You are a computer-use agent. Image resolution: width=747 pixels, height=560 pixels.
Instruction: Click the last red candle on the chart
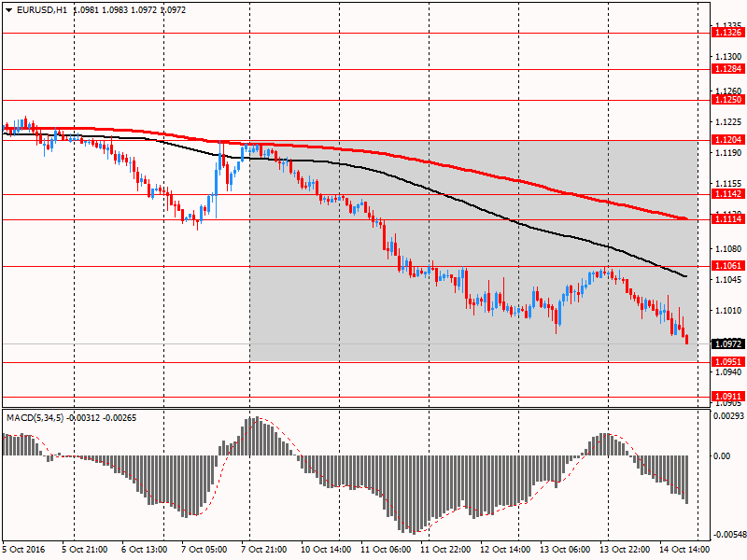pyautogui.click(x=687, y=339)
